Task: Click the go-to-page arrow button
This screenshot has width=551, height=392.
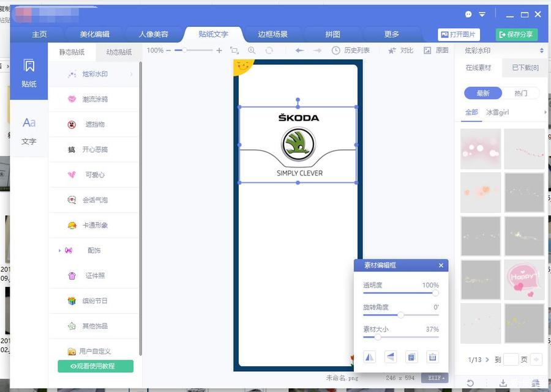Action: [536, 360]
